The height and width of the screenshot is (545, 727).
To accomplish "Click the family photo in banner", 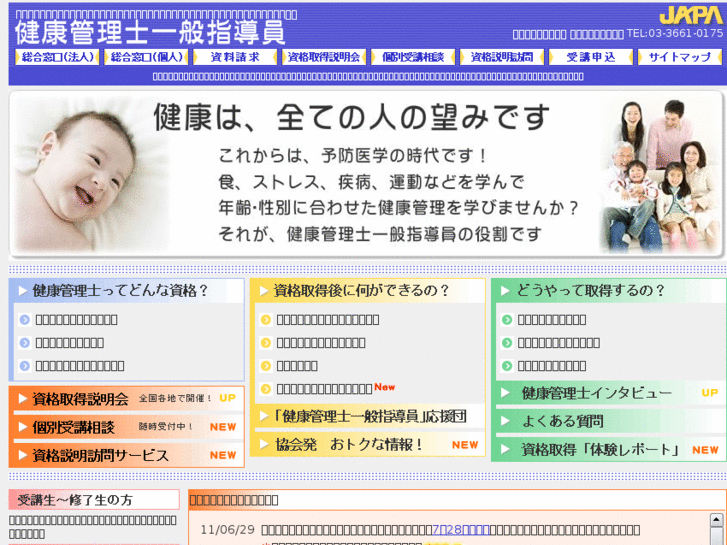I will click(x=659, y=175).
